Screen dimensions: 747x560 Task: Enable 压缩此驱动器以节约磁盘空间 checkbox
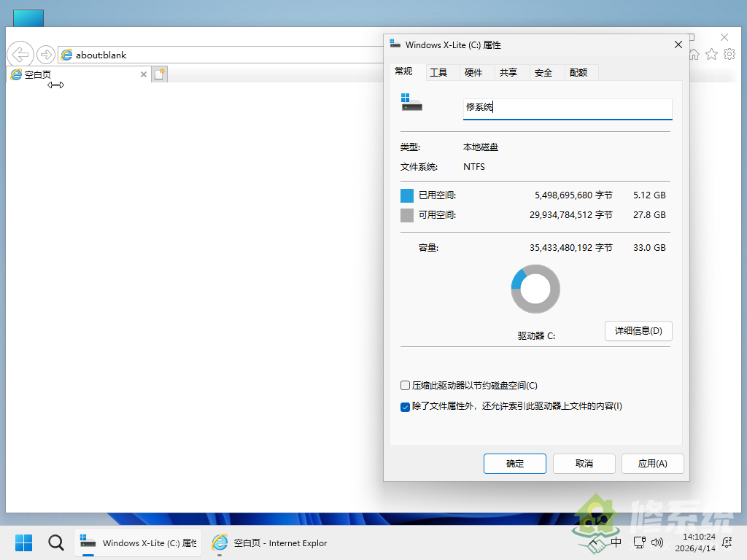pyautogui.click(x=405, y=385)
